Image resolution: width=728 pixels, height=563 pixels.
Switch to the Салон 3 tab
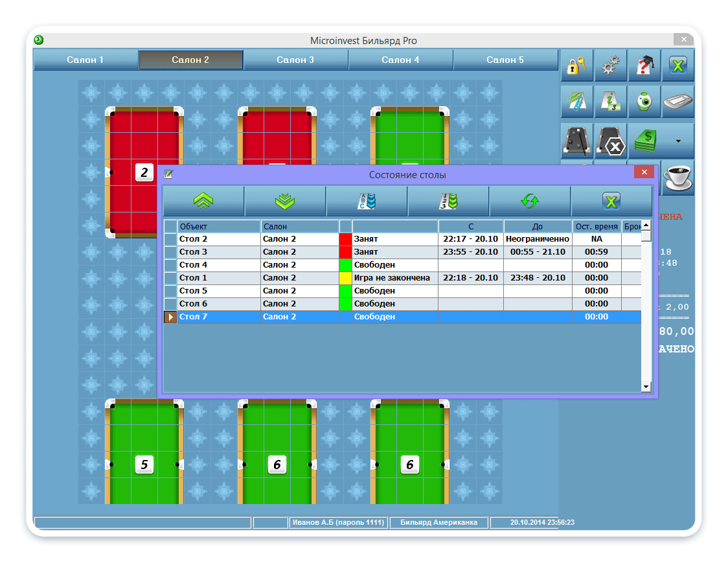(295, 60)
